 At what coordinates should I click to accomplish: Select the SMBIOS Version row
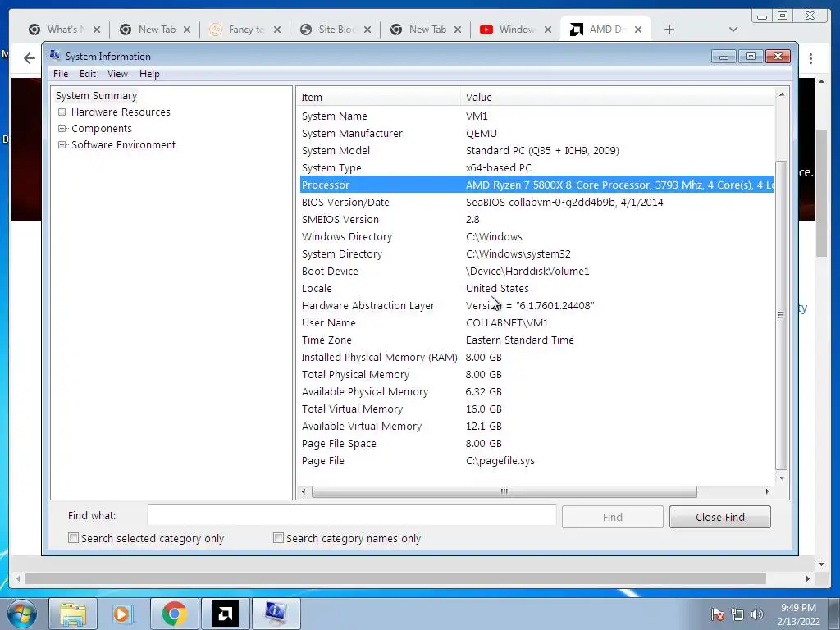click(536, 220)
